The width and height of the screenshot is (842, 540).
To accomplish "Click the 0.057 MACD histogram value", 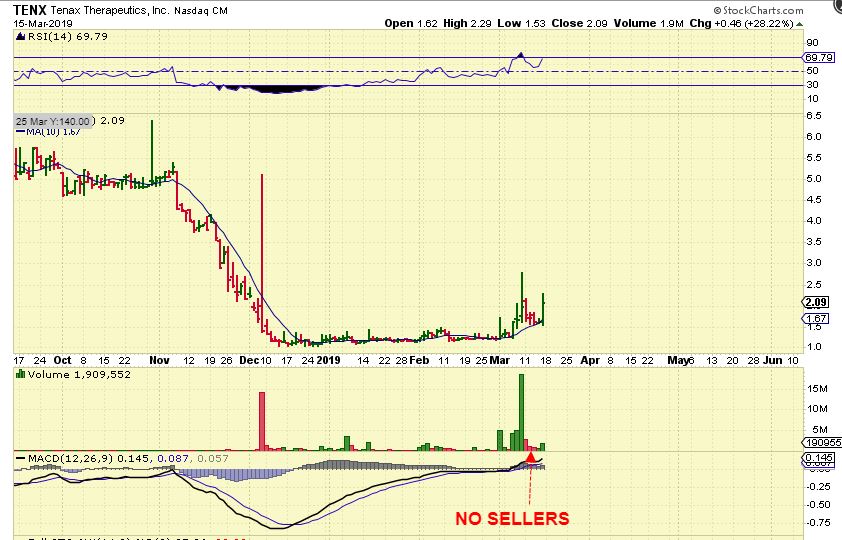I will coord(213,458).
